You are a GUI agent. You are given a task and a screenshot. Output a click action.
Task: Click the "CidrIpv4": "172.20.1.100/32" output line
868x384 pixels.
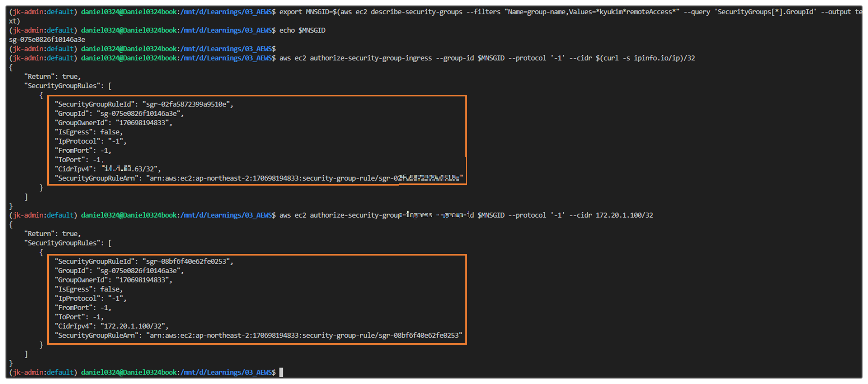(x=112, y=326)
